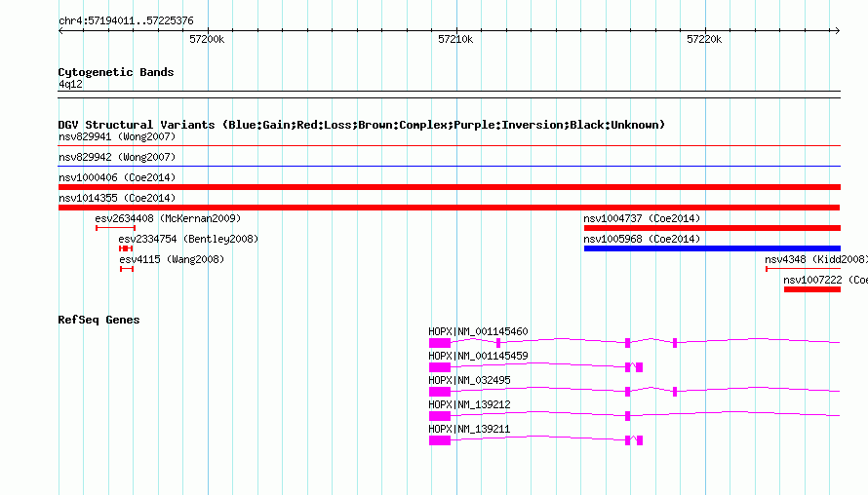Open the nsv1005968 (Coe2014) label
The height and width of the screenshot is (495, 868).
[x=642, y=239]
